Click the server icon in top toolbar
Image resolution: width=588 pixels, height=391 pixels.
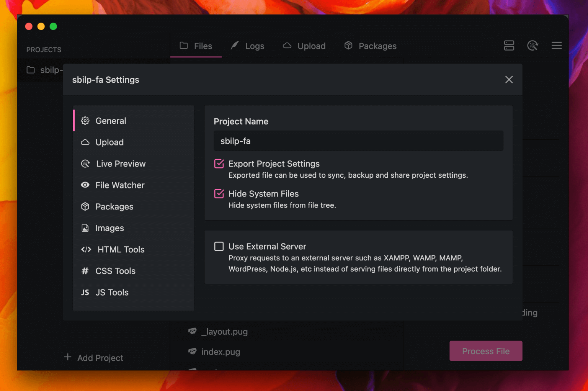509,46
